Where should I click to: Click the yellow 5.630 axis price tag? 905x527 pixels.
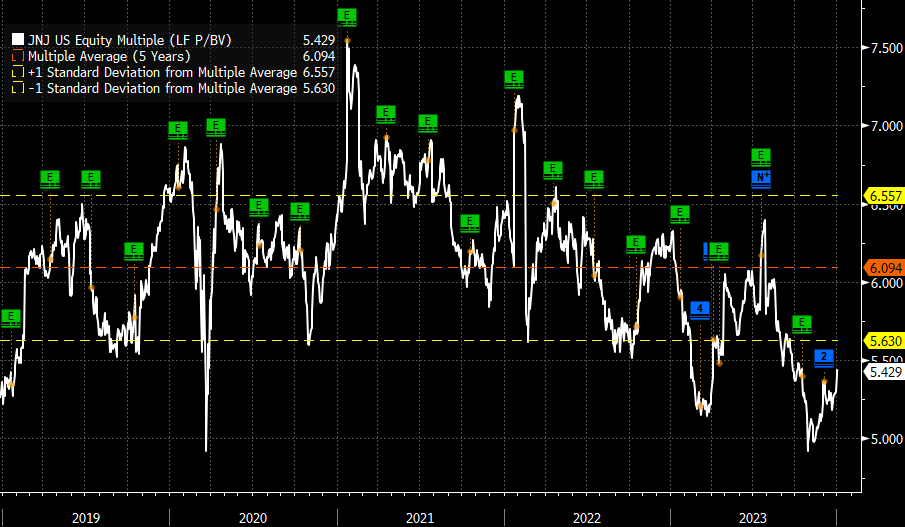click(x=884, y=341)
